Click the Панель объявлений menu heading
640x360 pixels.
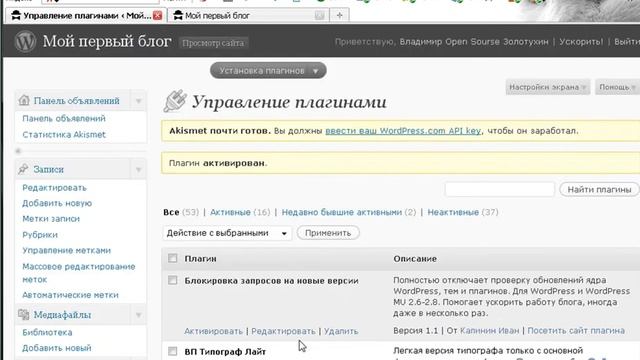pyautogui.click(x=76, y=101)
